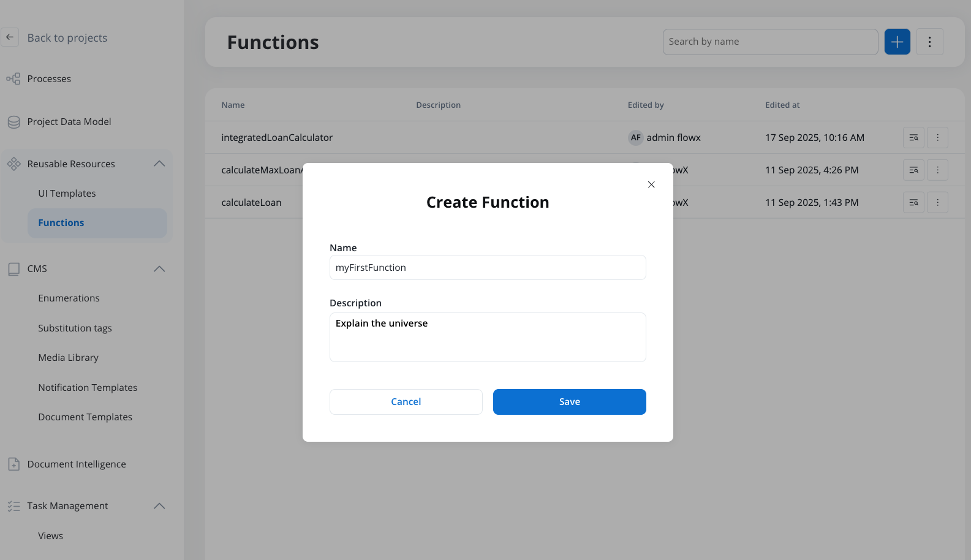Click the Document Intelligence icon
Viewport: 971px width, 560px height.
click(x=13, y=464)
